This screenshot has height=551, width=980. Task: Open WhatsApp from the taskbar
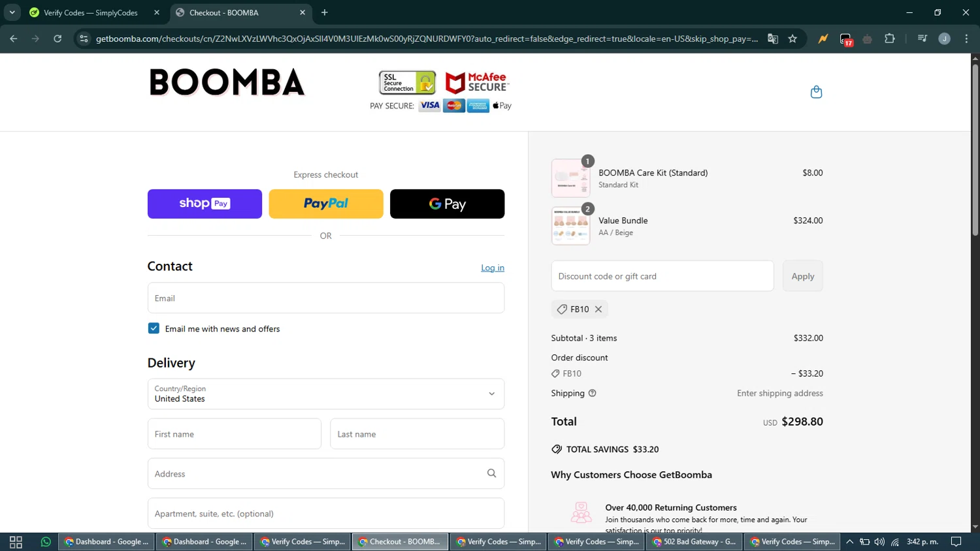tap(46, 542)
